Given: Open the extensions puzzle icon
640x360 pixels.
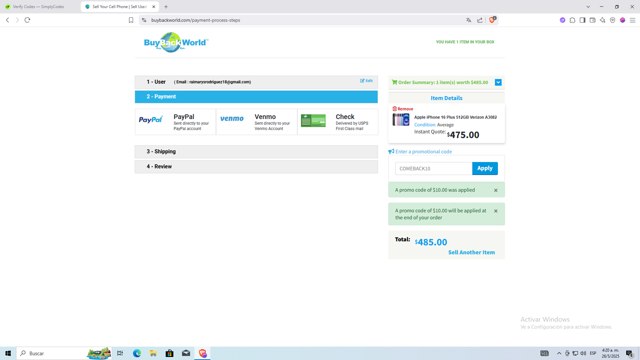Looking at the screenshot, I should (x=572, y=20).
